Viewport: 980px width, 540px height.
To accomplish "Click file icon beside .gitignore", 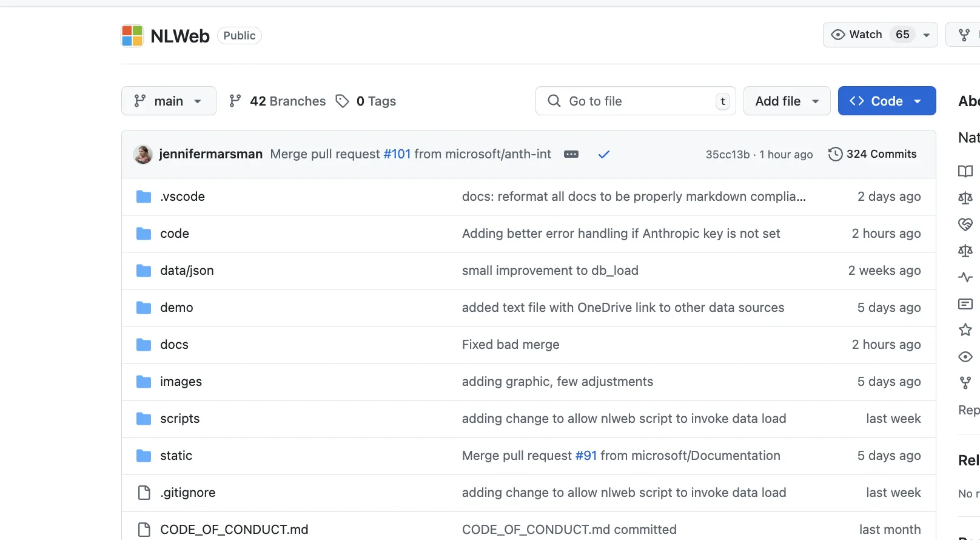I will coord(144,493).
